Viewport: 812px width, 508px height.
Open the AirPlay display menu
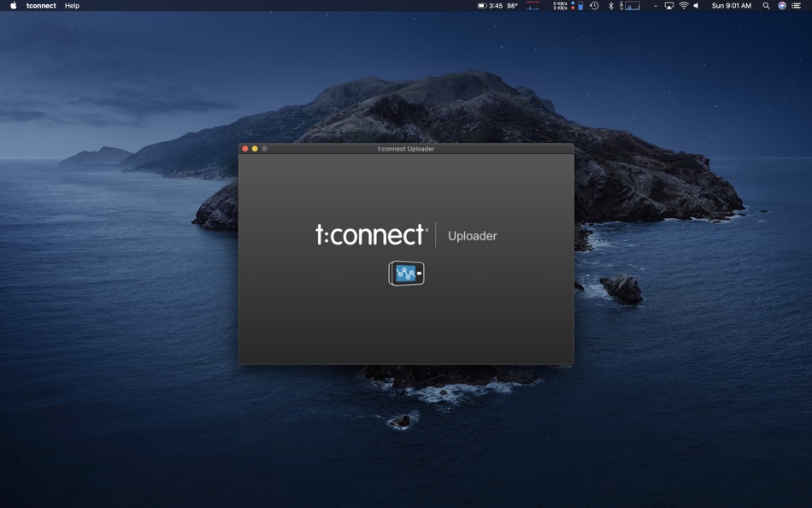tap(669, 6)
